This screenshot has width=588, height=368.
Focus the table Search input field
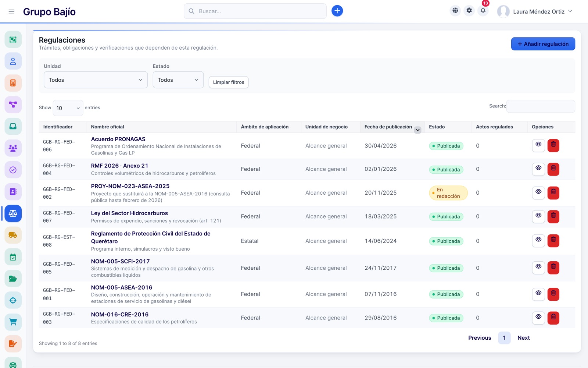coord(541,106)
